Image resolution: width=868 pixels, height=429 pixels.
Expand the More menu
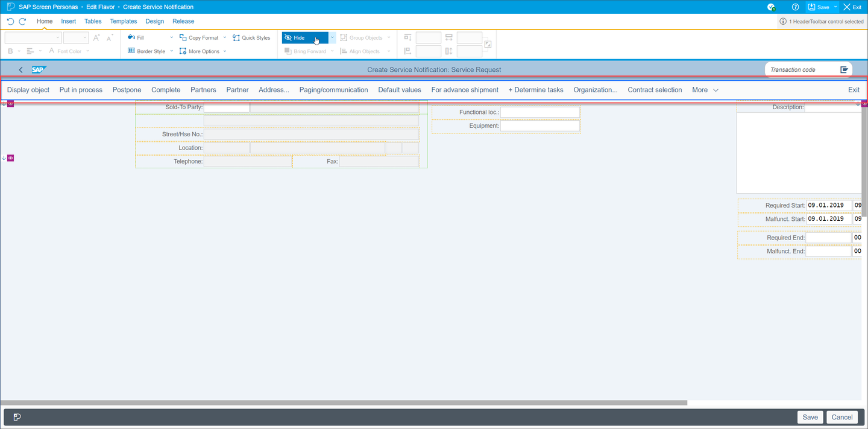(x=705, y=90)
